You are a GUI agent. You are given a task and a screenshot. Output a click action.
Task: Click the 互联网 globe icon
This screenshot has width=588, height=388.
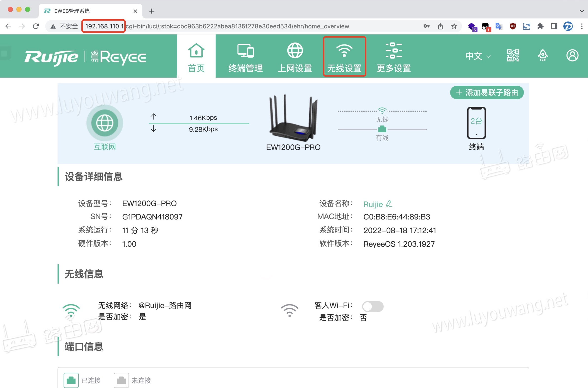coord(105,123)
